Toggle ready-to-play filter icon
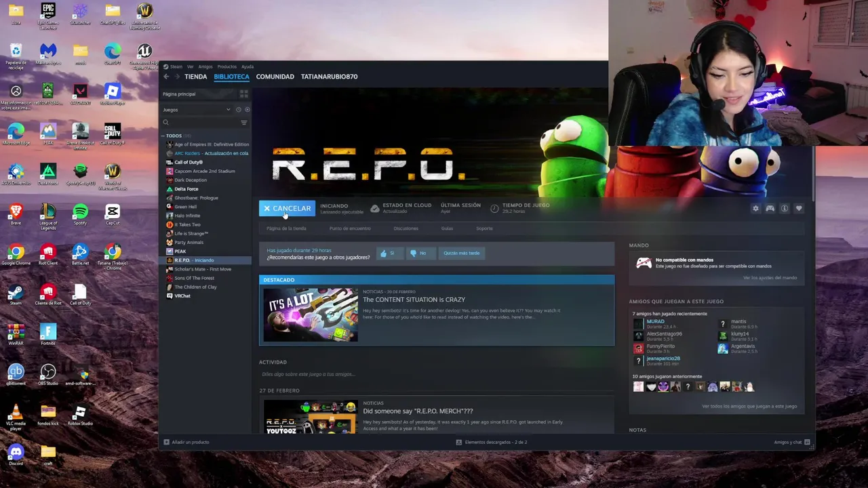 pyautogui.click(x=247, y=110)
